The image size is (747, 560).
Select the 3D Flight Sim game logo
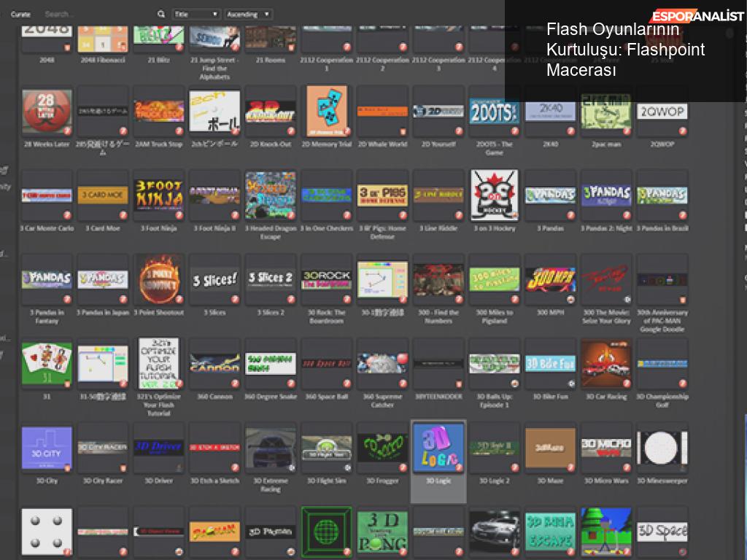point(326,448)
